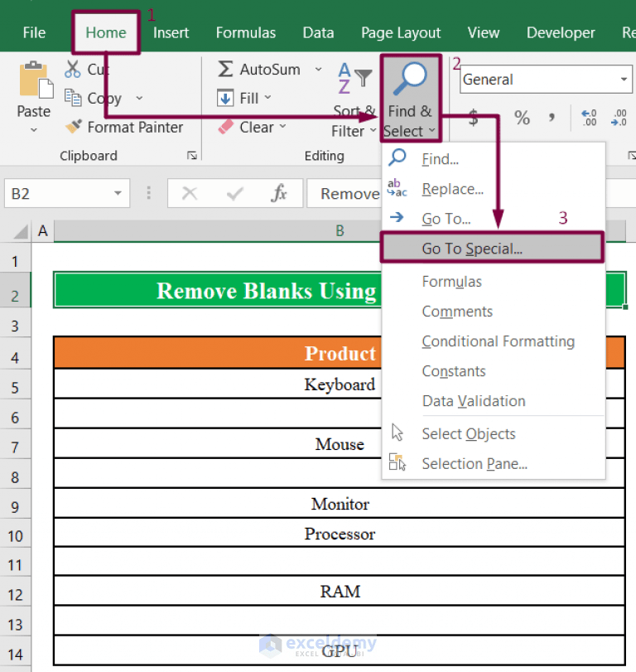636x672 pixels.
Task: Click the formula bar confirm checkmark
Action: [x=234, y=194]
